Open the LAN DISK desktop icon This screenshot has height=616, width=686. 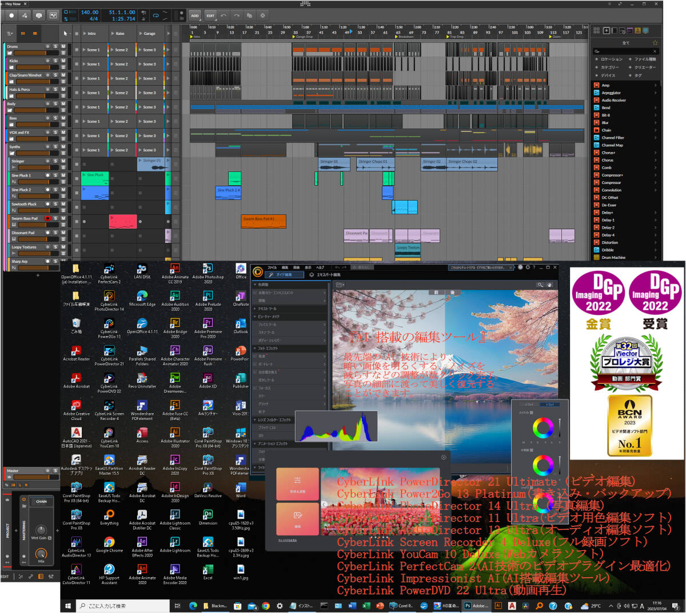142,271
